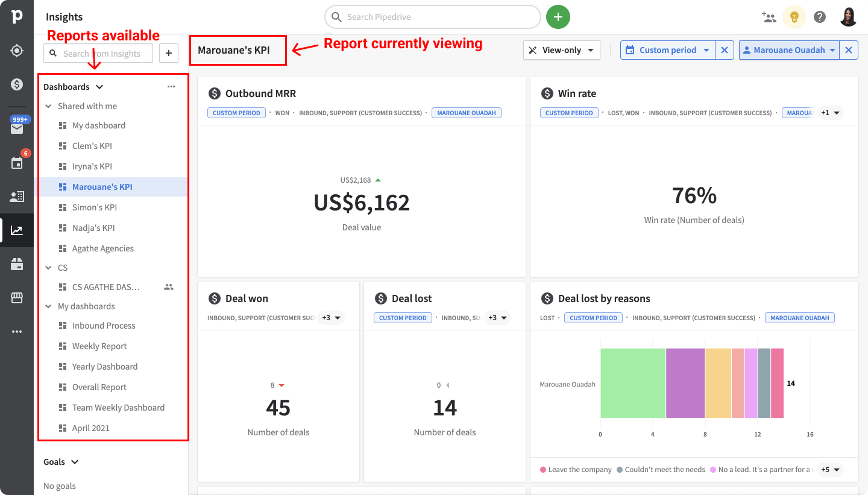Viewport: 868px width, 495px height.
Task: Remove the Custom period filter
Action: (725, 50)
